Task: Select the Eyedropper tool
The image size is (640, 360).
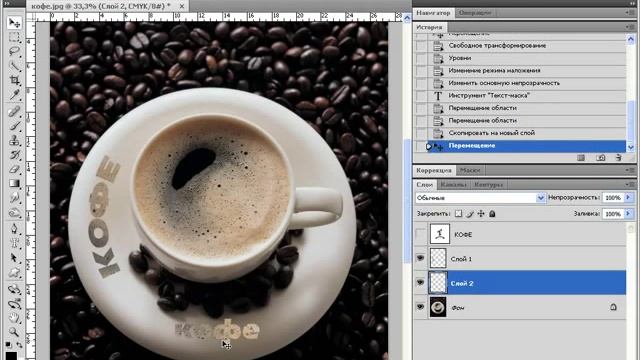Action: coord(14,95)
